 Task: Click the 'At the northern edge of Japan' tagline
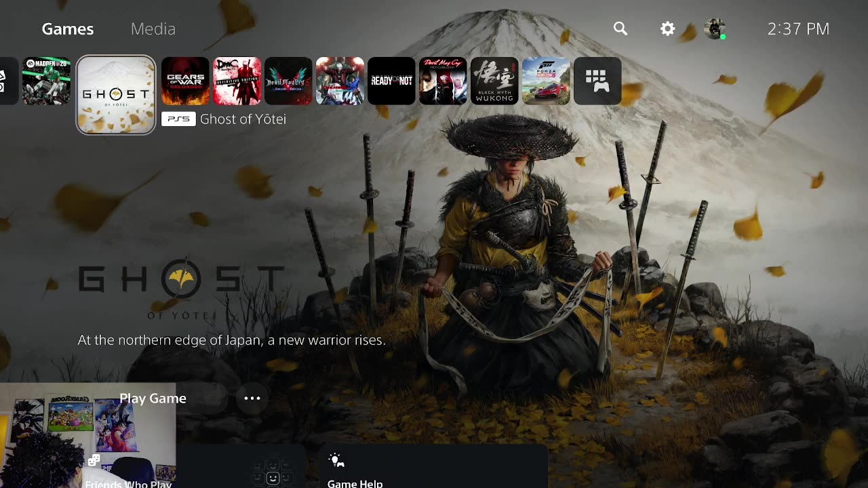point(231,340)
